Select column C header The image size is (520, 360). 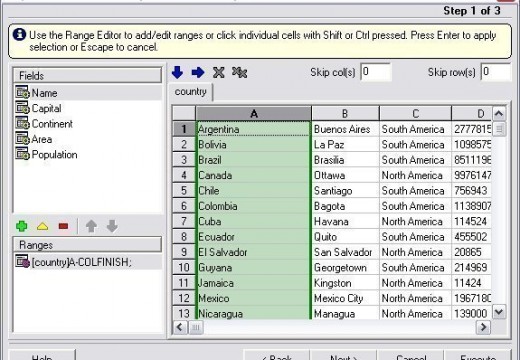pyautogui.click(x=415, y=114)
